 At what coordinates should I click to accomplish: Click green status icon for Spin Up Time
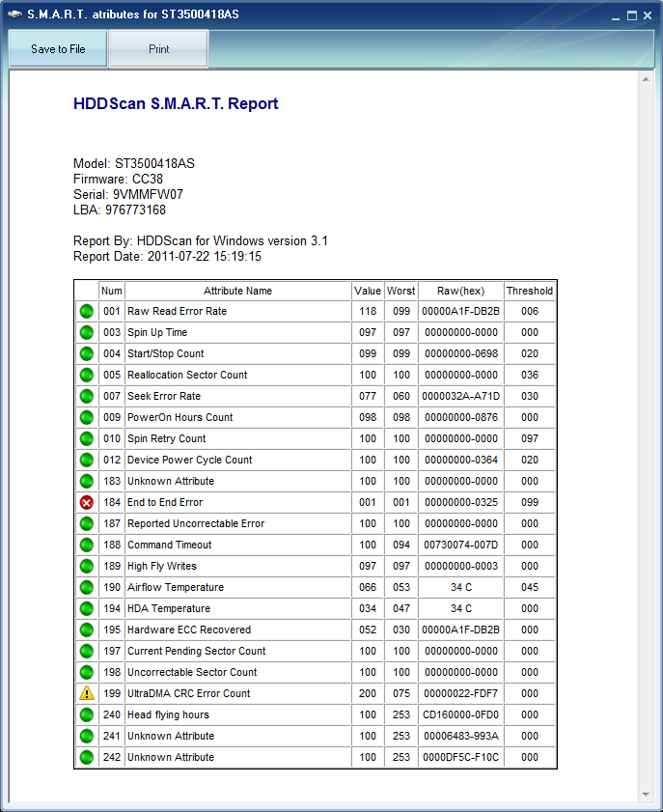click(x=87, y=332)
